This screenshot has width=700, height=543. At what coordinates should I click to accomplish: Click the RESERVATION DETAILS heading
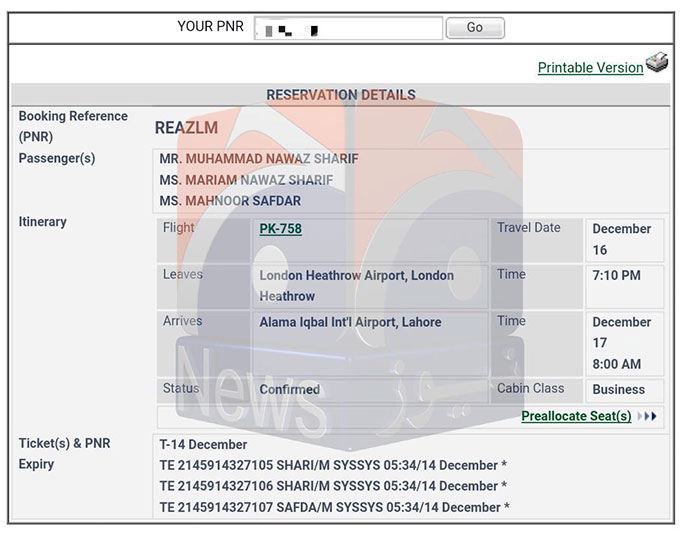point(341,95)
